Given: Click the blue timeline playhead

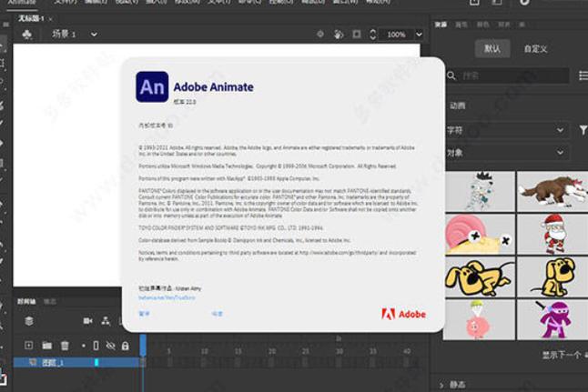Looking at the screenshot, I should click(143, 345).
